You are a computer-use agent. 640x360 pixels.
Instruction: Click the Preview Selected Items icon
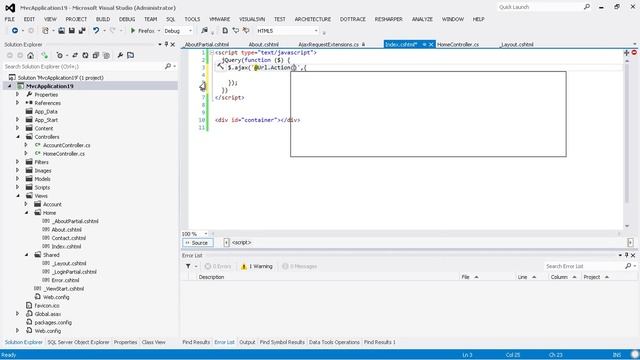pyautogui.click(x=131, y=56)
